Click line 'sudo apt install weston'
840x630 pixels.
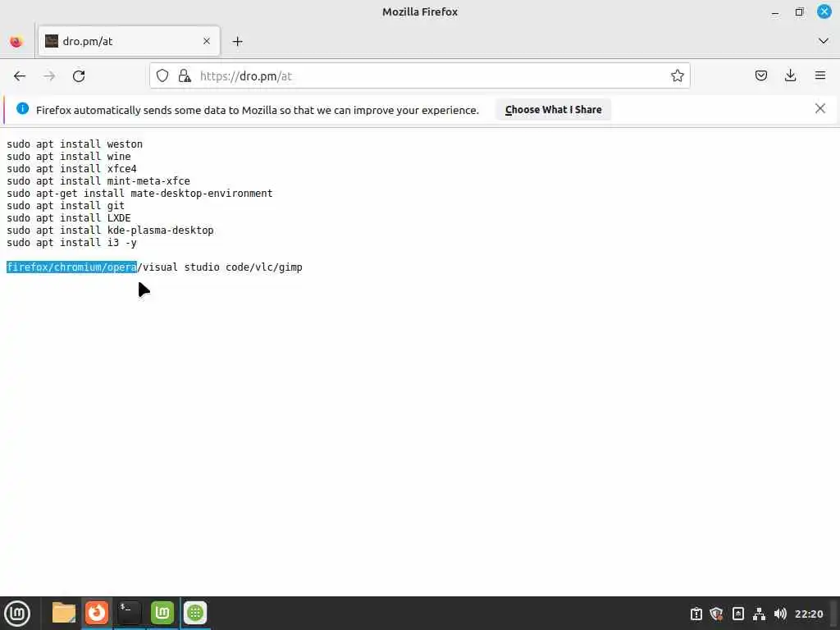[75, 144]
